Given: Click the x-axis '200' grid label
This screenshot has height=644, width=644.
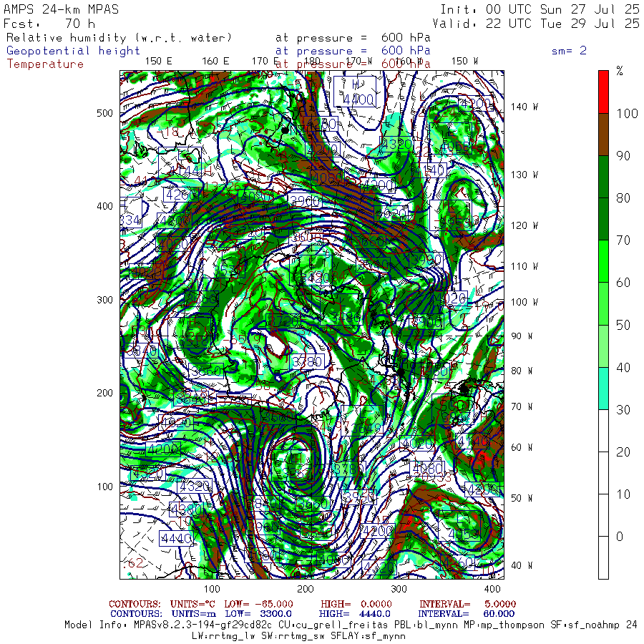Looking at the screenshot, I should point(305,589).
